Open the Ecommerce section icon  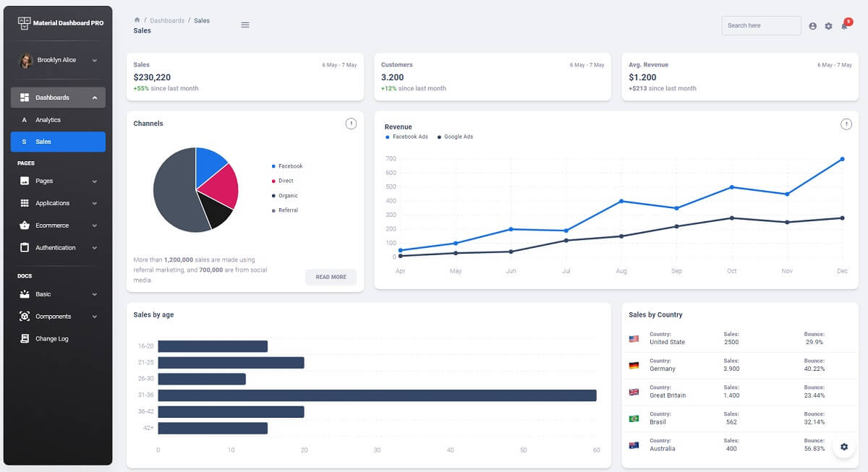click(x=24, y=225)
